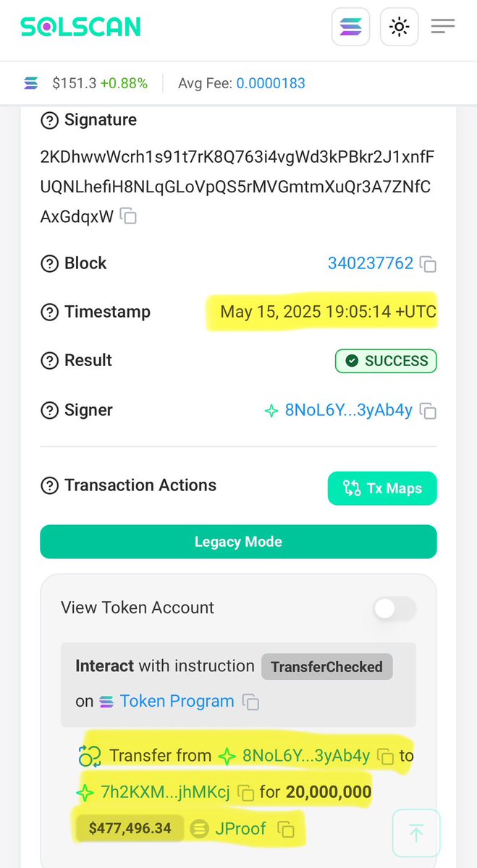477x868 pixels.
Task: Open Tx Maps view
Action: click(x=382, y=488)
